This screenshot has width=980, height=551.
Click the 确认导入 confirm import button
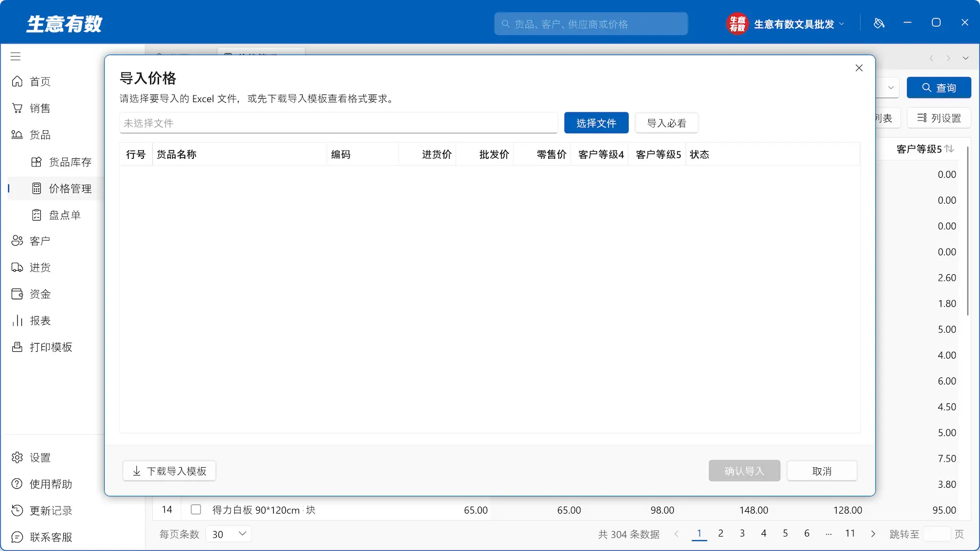coord(744,471)
